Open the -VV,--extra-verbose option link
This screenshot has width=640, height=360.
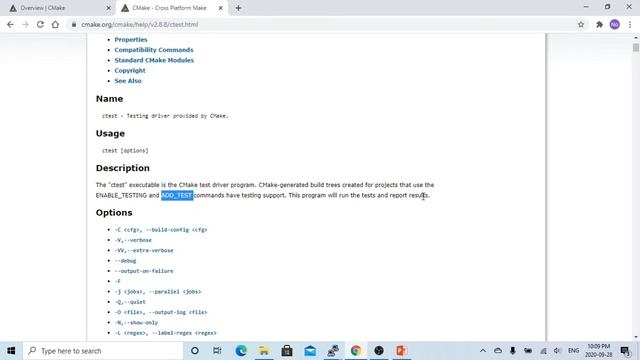pyautogui.click(x=144, y=250)
